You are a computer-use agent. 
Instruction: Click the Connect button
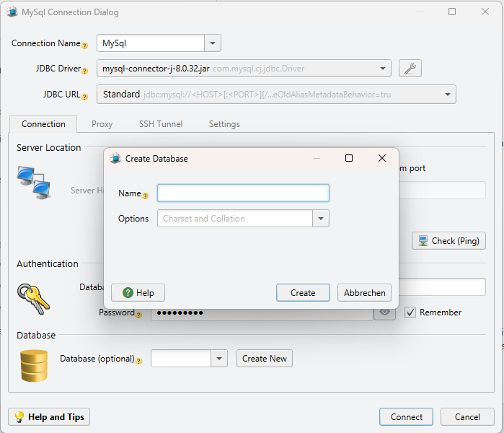(x=406, y=417)
